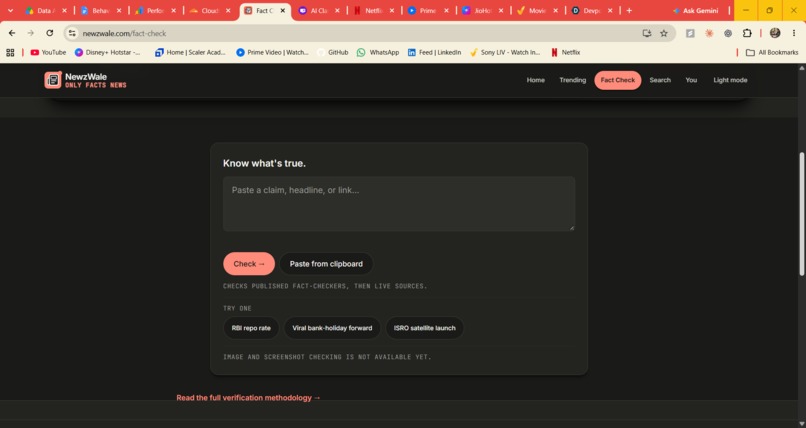Try the Viral bank-holiday forward example
Image resolution: width=806 pixels, height=428 pixels.
tap(332, 328)
